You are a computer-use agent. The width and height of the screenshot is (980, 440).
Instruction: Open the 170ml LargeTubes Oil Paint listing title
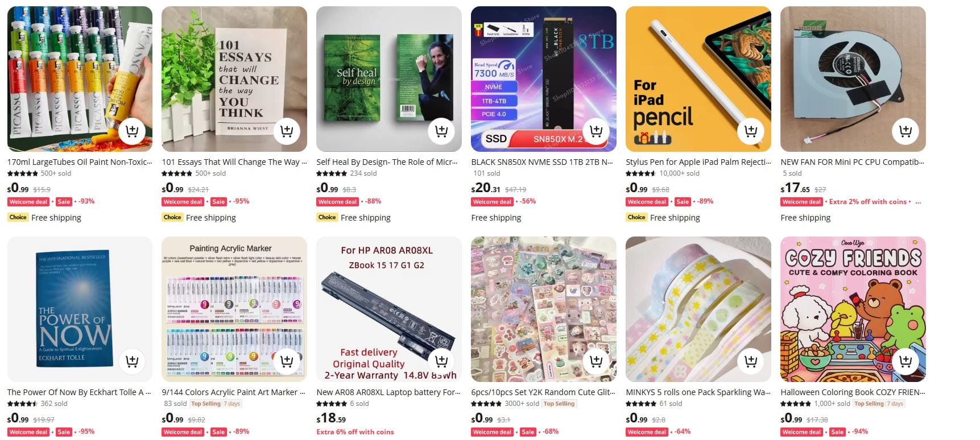click(80, 162)
